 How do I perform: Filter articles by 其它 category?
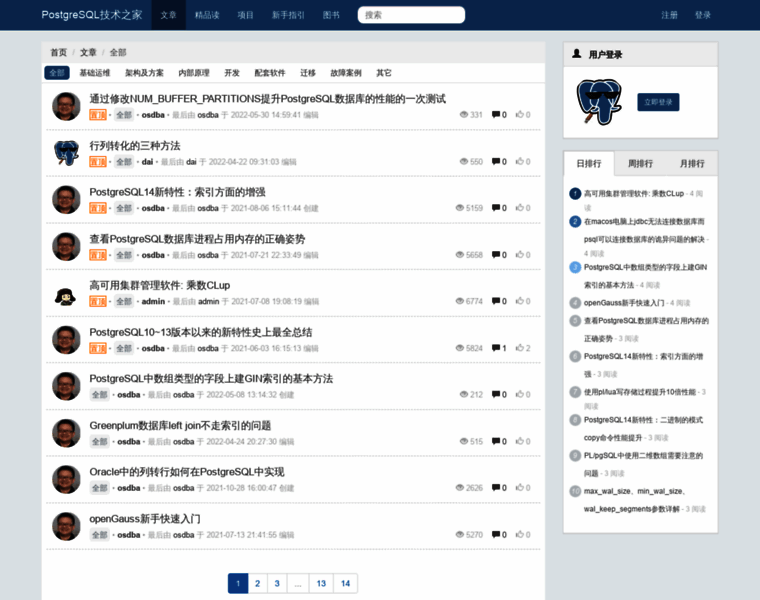point(384,73)
